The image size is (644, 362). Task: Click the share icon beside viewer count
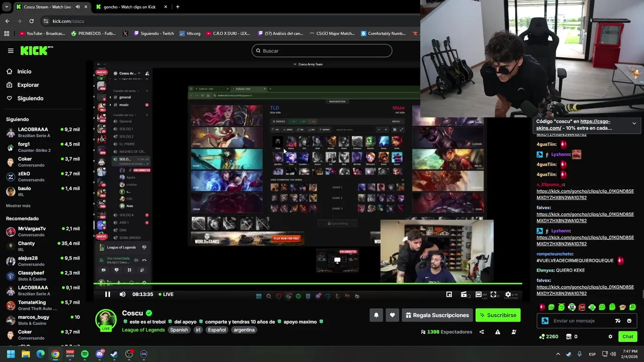click(481, 332)
